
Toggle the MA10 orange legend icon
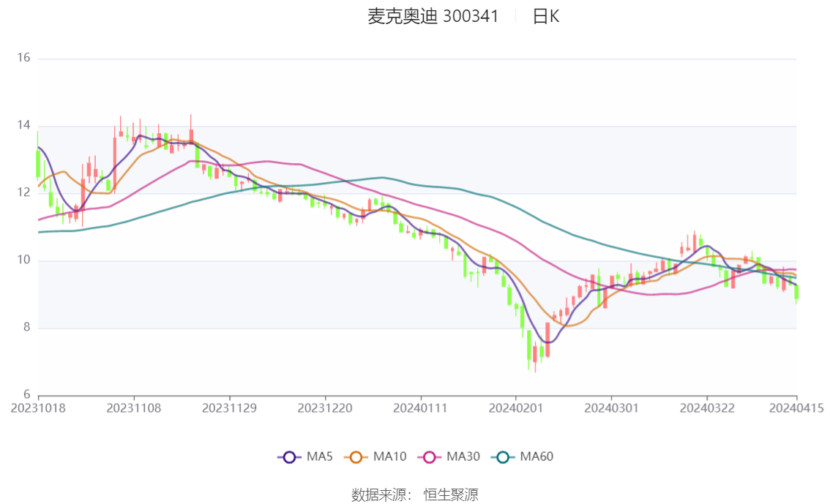point(356,457)
